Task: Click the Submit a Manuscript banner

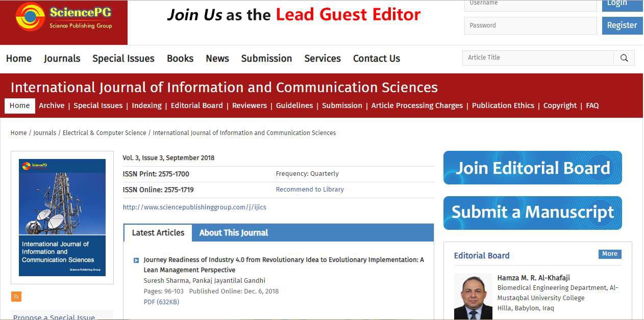Action: [x=532, y=212]
